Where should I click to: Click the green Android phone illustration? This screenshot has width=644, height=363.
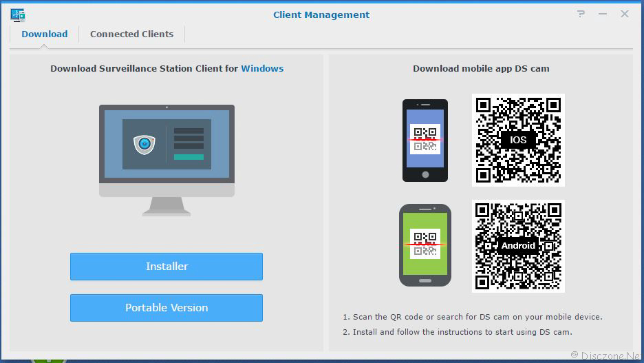point(425,245)
